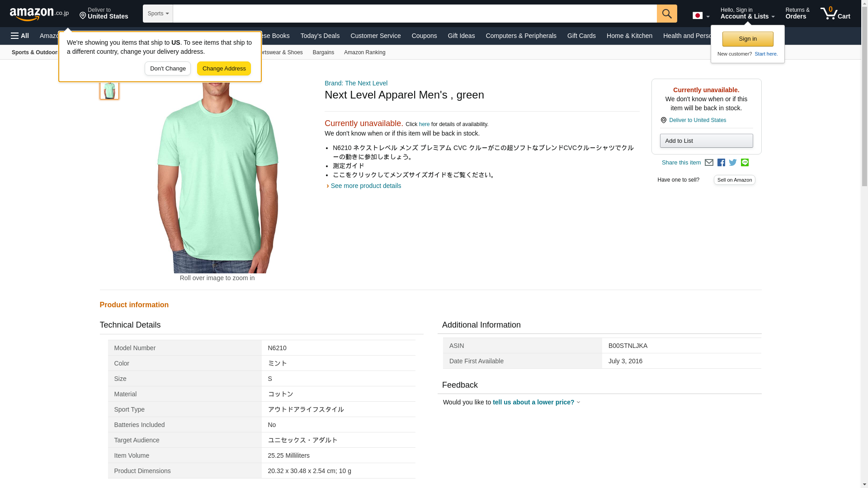Expand Add to List dropdown
The image size is (868, 488).
[x=706, y=141]
